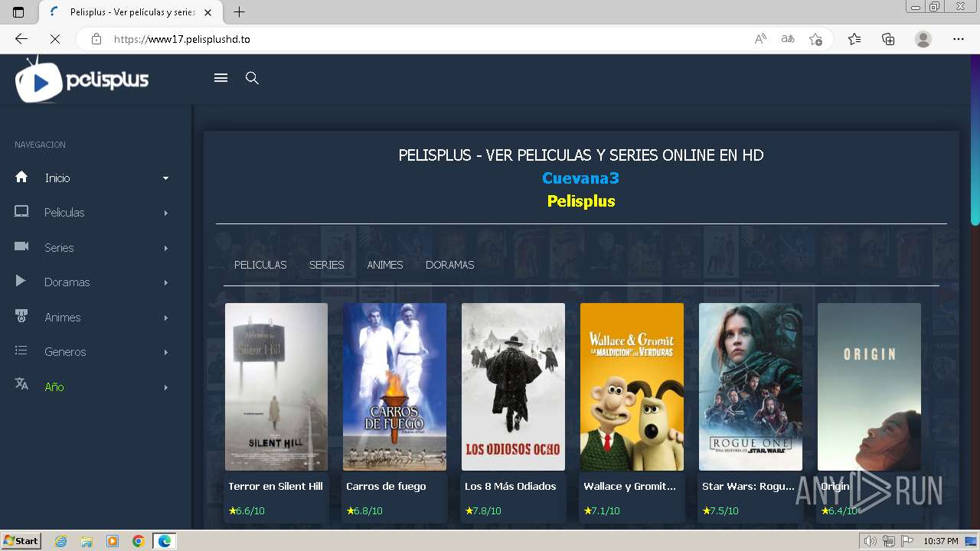The width and height of the screenshot is (980, 551).
Task: Click the page vertical scrollbar
Action: pos(975,141)
